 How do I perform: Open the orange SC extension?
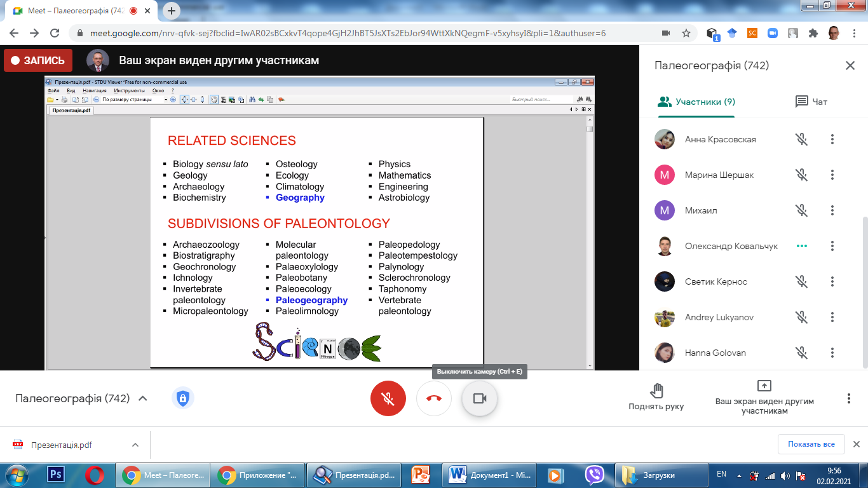click(752, 33)
